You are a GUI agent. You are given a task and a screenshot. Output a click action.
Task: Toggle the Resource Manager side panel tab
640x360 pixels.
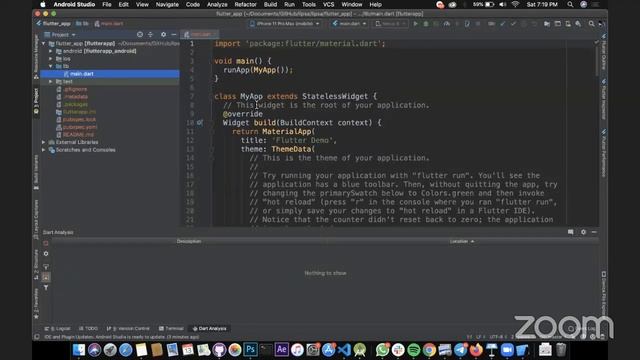(36, 57)
